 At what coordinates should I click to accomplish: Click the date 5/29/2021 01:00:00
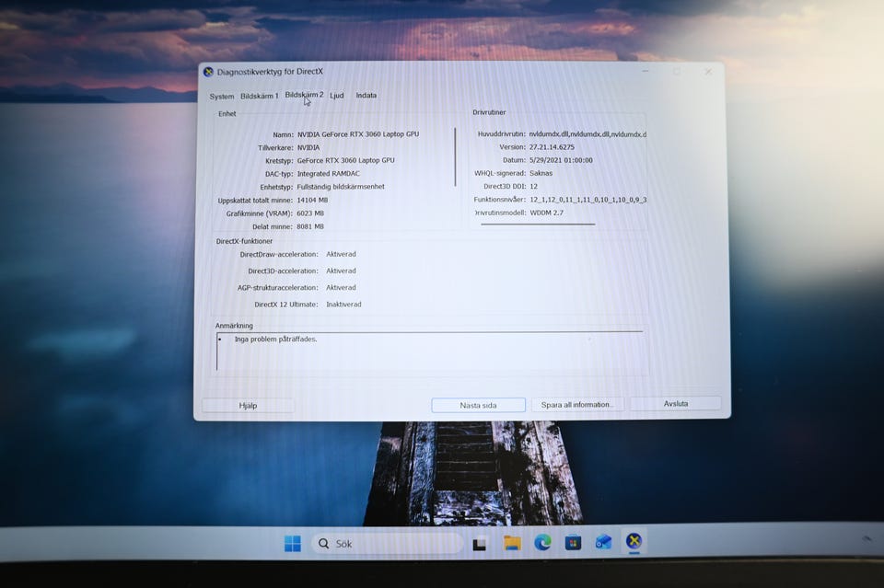click(x=561, y=160)
